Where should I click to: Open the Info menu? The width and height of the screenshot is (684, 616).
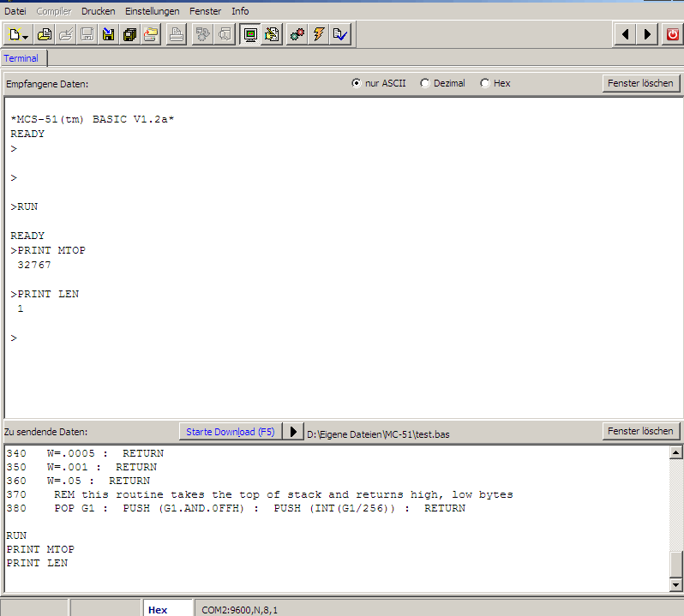(x=240, y=11)
